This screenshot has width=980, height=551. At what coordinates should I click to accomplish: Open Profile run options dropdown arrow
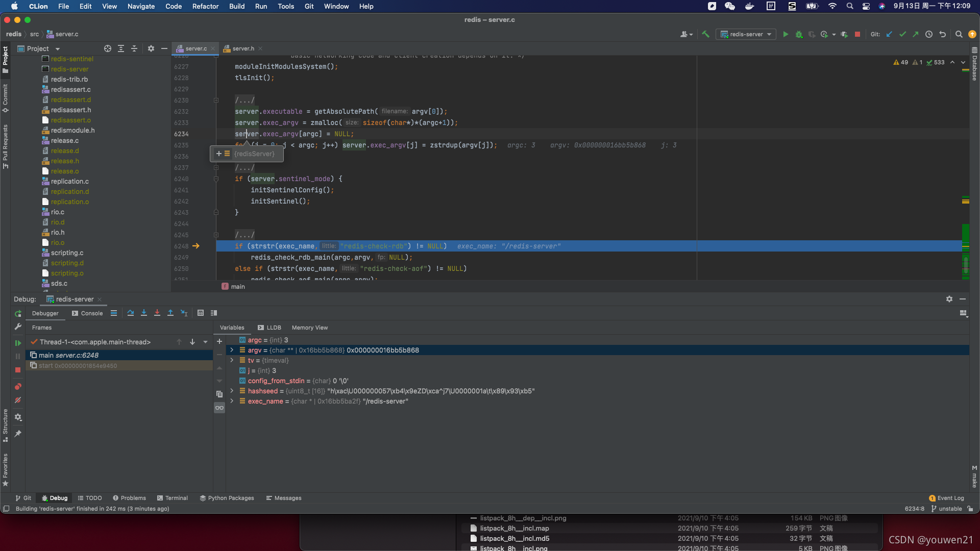click(x=834, y=35)
